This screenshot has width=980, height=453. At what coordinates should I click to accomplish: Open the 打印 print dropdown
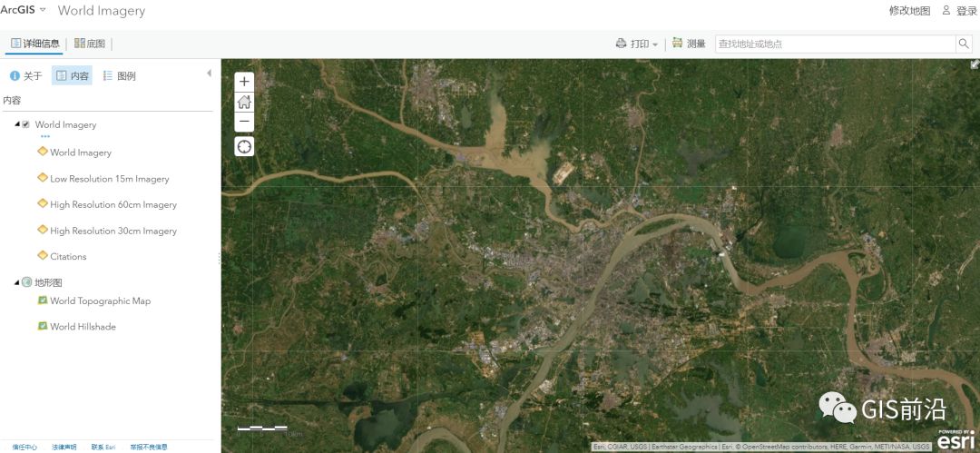coord(637,44)
